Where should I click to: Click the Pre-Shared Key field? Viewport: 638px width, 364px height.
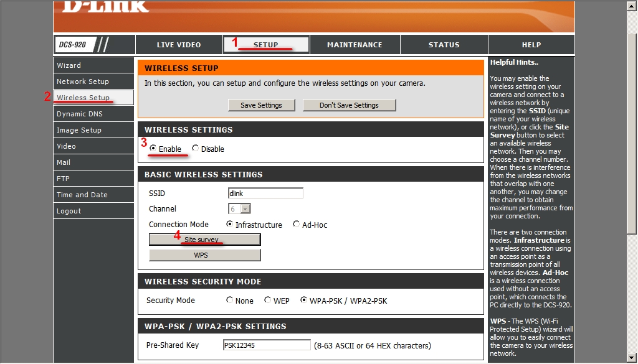pyautogui.click(x=267, y=345)
